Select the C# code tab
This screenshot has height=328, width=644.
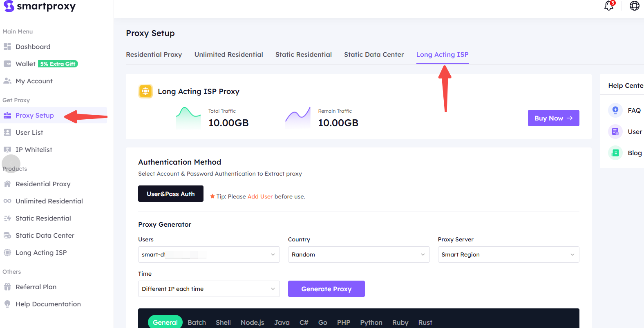pyautogui.click(x=304, y=322)
